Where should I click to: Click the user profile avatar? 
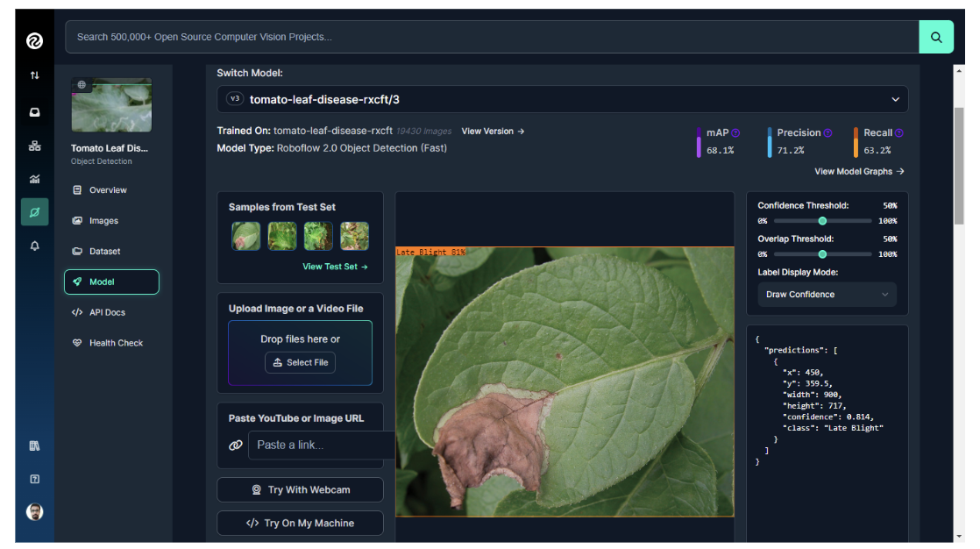coord(34,512)
